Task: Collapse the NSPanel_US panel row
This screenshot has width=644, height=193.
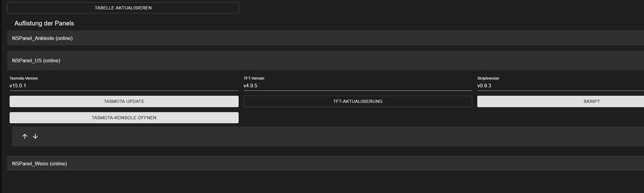Action: pos(326,61)
